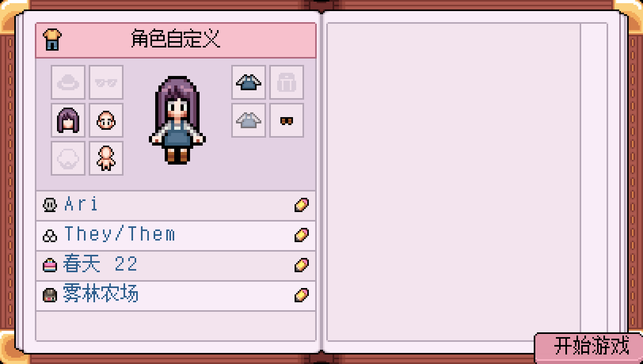Select the body skin tone icon

[x=106, y=158]
